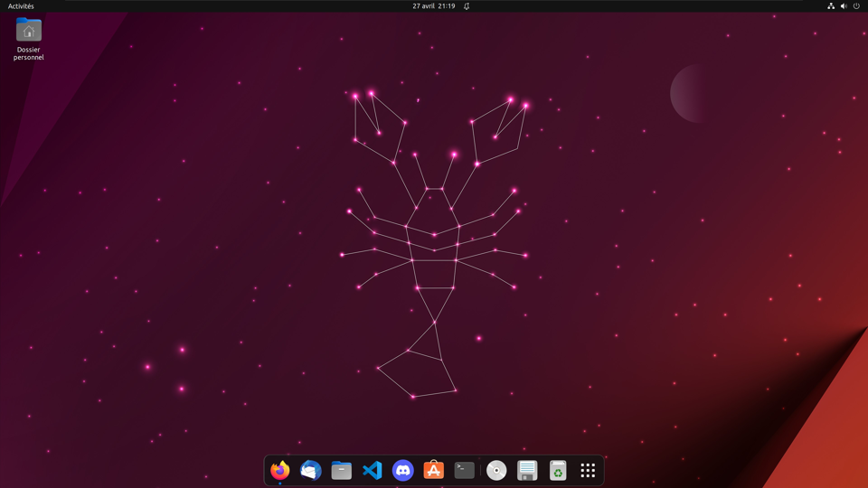
Task: Click the notification bell icon
Action: (x=467, y=6)
